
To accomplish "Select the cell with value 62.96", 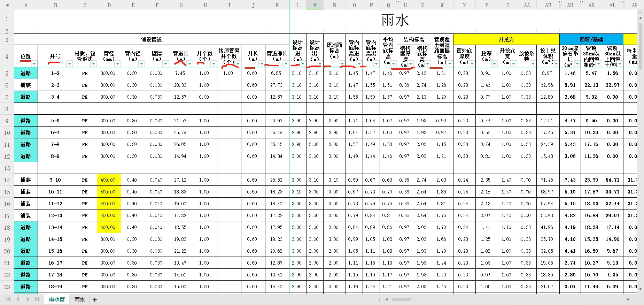I will (548, 85).
